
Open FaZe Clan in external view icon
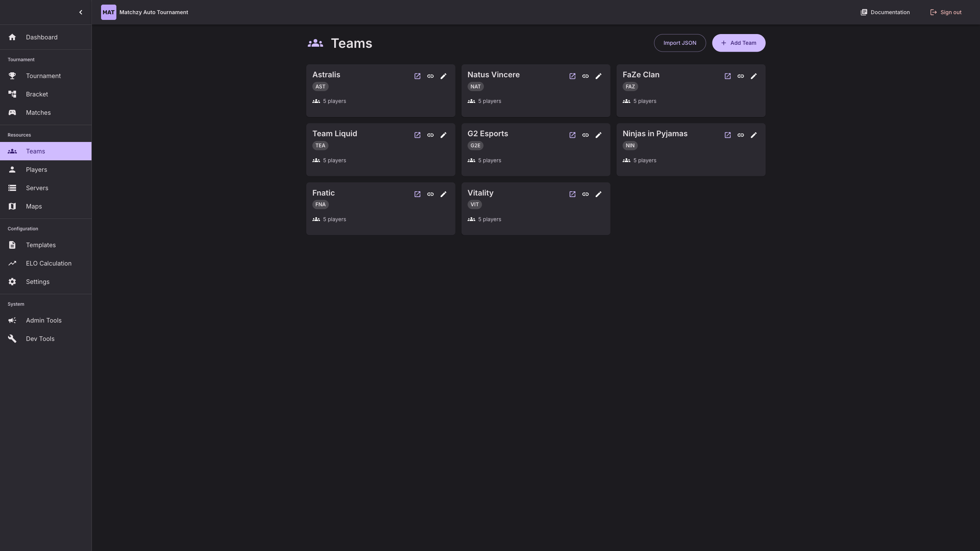click(x=728, y=76)
